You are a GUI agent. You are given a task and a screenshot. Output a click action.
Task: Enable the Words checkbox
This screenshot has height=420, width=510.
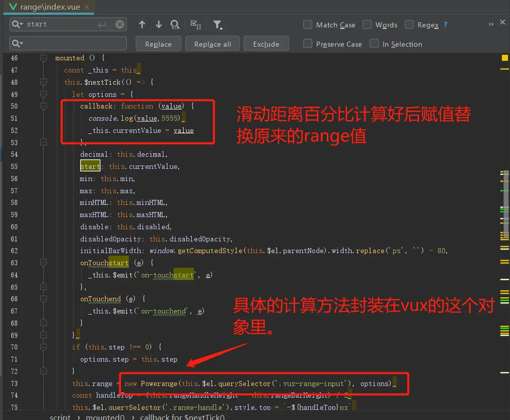pyautogui.click(x=367, y=24)
